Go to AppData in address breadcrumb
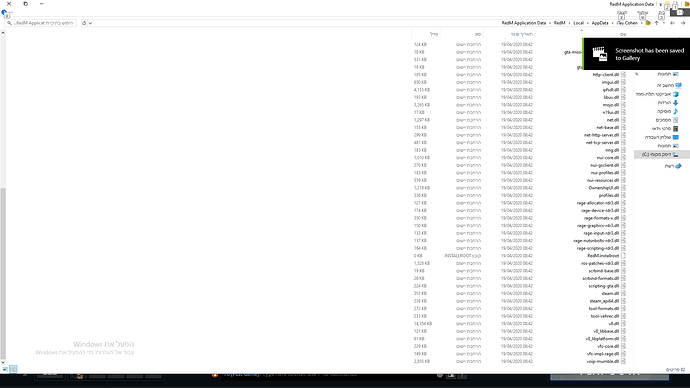The width and height of the screenshot is (690, 388). coord(600,23)
